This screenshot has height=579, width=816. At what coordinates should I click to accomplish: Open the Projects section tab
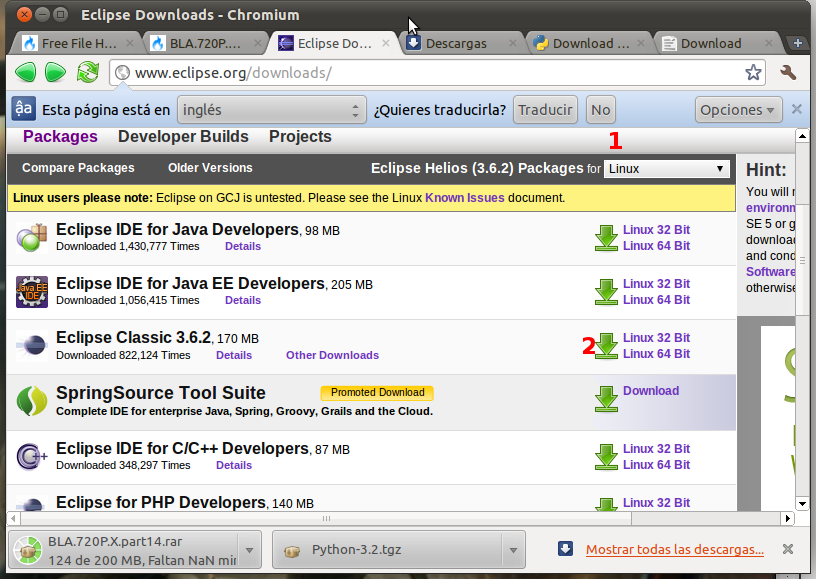pos(300,136)
